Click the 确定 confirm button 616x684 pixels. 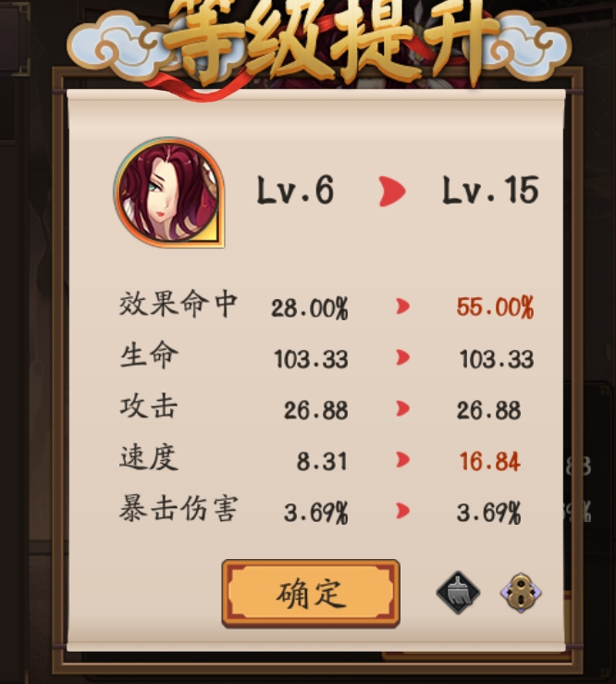[311, 593]
